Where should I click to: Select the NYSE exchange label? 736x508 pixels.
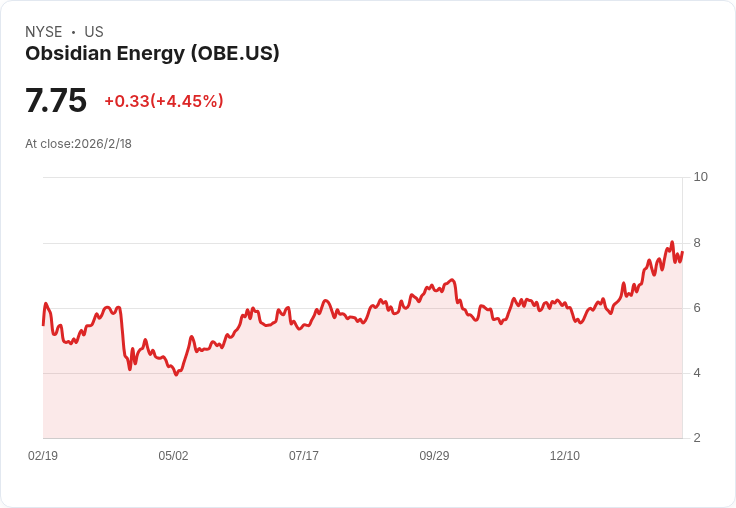click(44, 32)
